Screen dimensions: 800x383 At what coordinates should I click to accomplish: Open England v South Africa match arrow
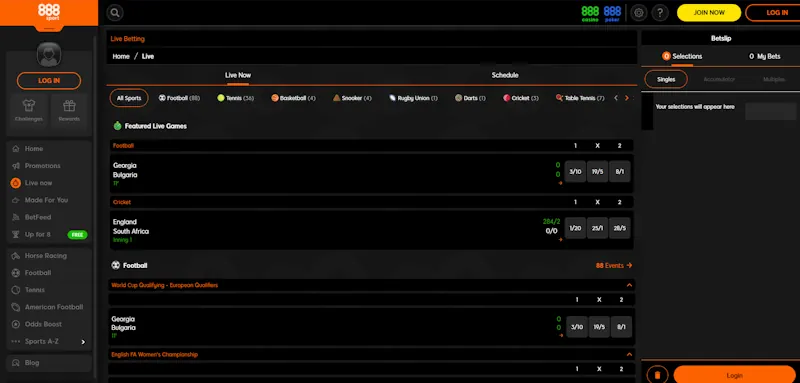(560, 240)
